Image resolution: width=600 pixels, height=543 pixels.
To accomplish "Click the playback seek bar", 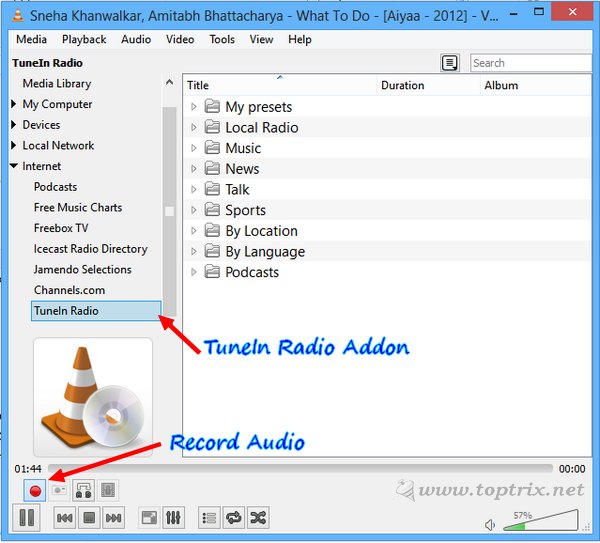I will (x=300, y=468).
